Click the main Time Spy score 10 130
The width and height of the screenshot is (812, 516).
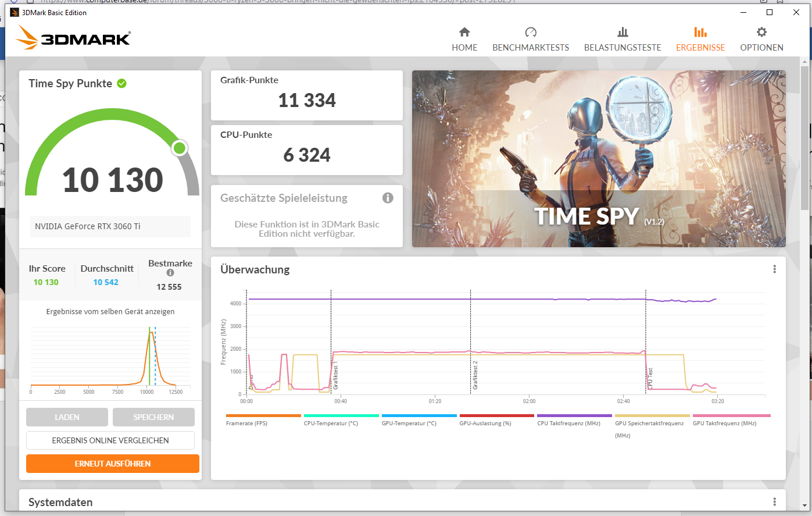tap(113, 180)
